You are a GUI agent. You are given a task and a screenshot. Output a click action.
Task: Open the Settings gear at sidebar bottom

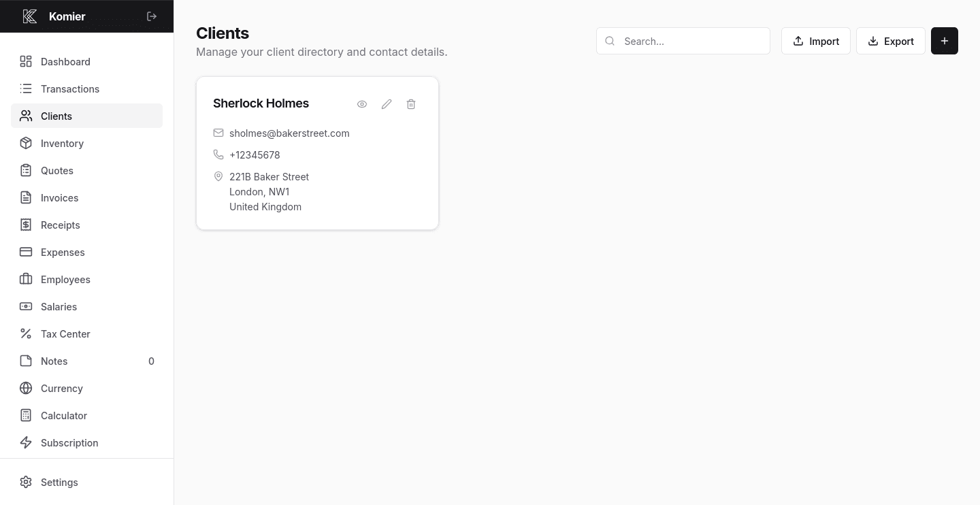click(x=59, y=482)
